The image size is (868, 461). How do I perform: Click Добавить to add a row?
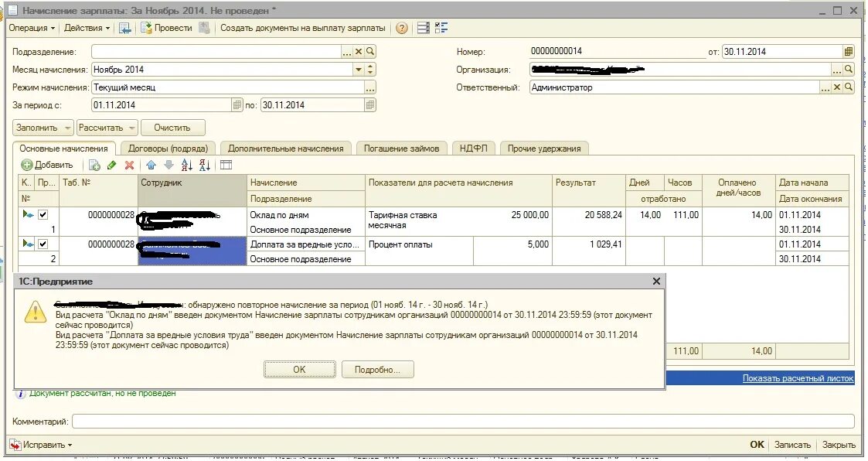tap(47, 165)
